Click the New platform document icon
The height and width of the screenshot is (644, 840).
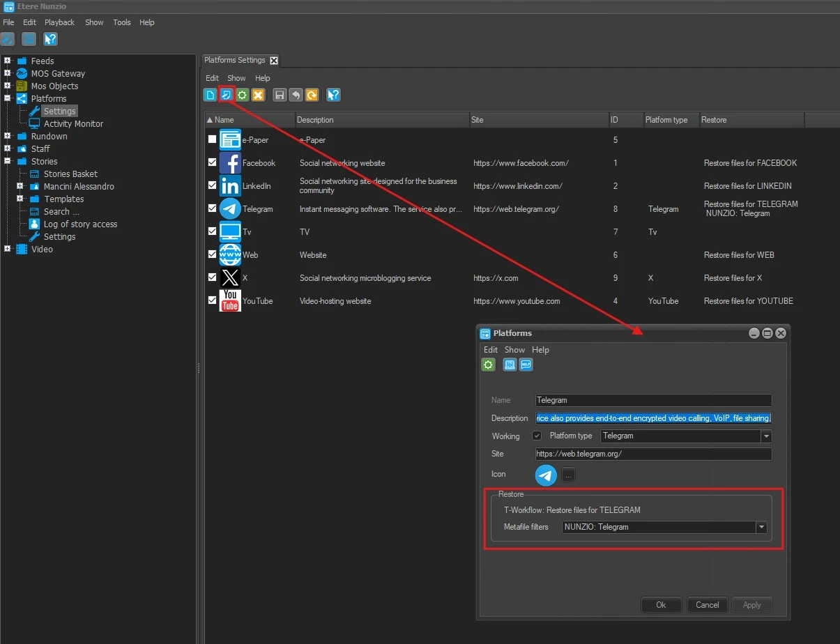211,95
